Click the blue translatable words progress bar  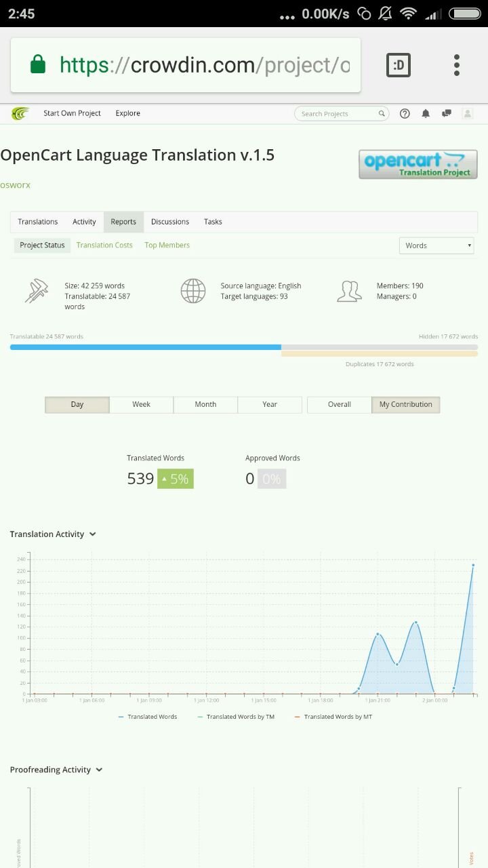[146, 347]
